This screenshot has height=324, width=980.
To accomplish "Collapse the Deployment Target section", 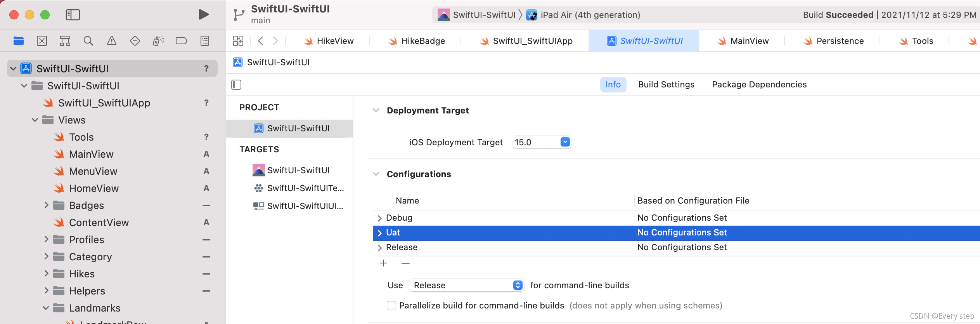I will (376, 110).
